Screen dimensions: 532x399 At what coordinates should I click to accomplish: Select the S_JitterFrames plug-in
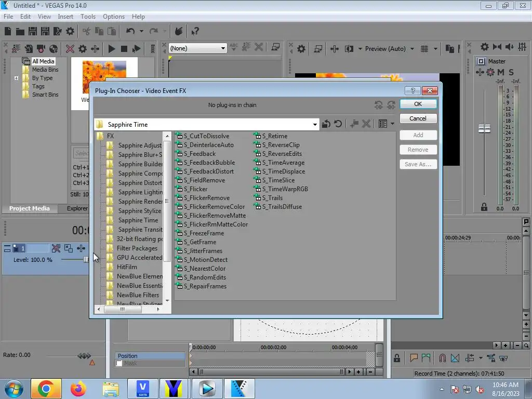(x=199, y=251)
